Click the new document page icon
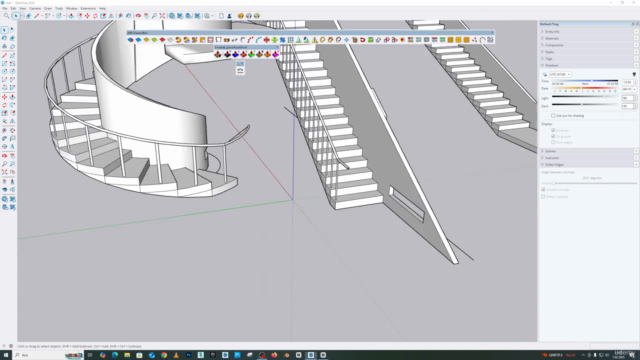640x360 pixels. (x=221, y=16)
